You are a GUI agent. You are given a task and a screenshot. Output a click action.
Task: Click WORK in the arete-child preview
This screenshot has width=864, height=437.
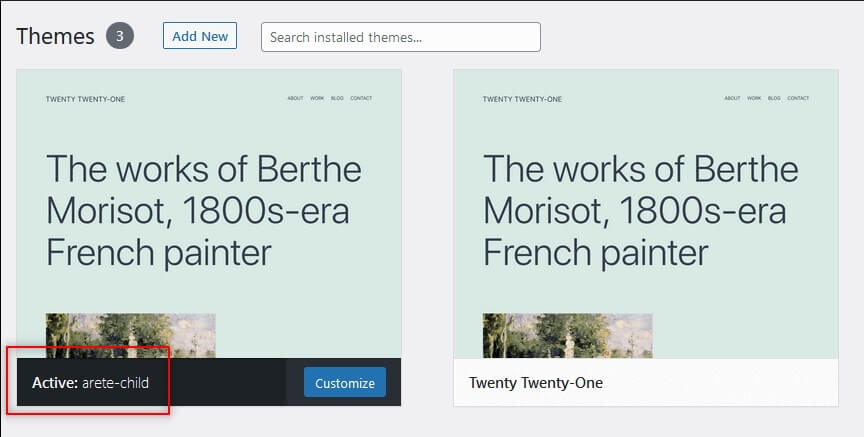pos(317,98)
